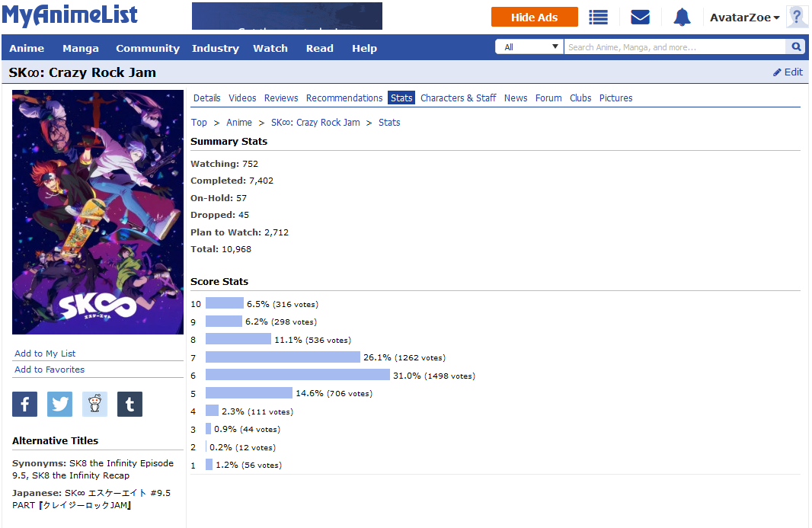Open the Anime menu

click(x=27, y=48)
